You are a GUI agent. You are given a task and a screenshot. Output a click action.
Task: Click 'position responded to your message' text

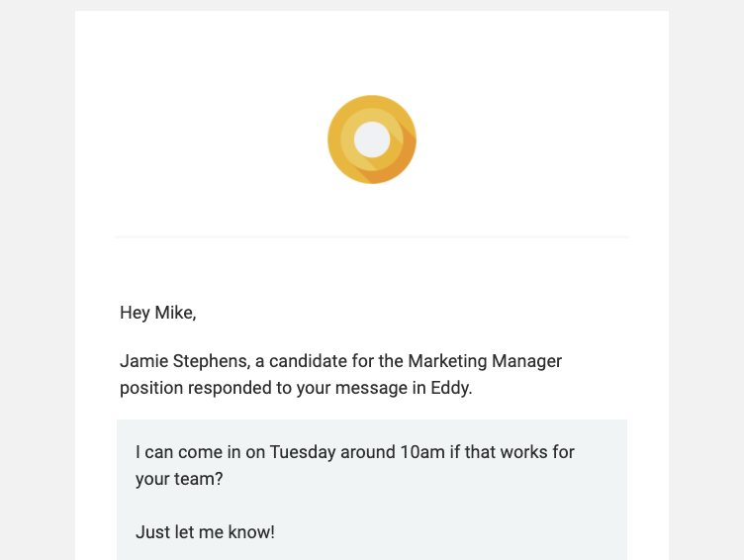[x=265, y=388]
